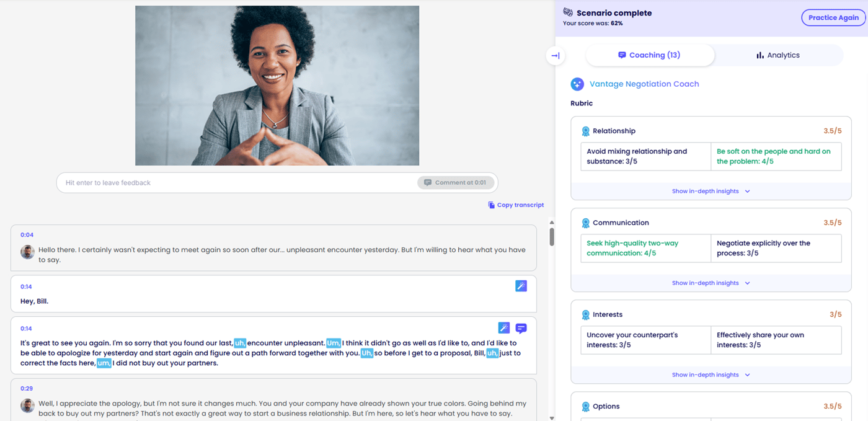Click the magic wand icon on the "Hey, Bill." message
Image resolution: width=868 pixels, height=421 pixels.
pos(521,286)
